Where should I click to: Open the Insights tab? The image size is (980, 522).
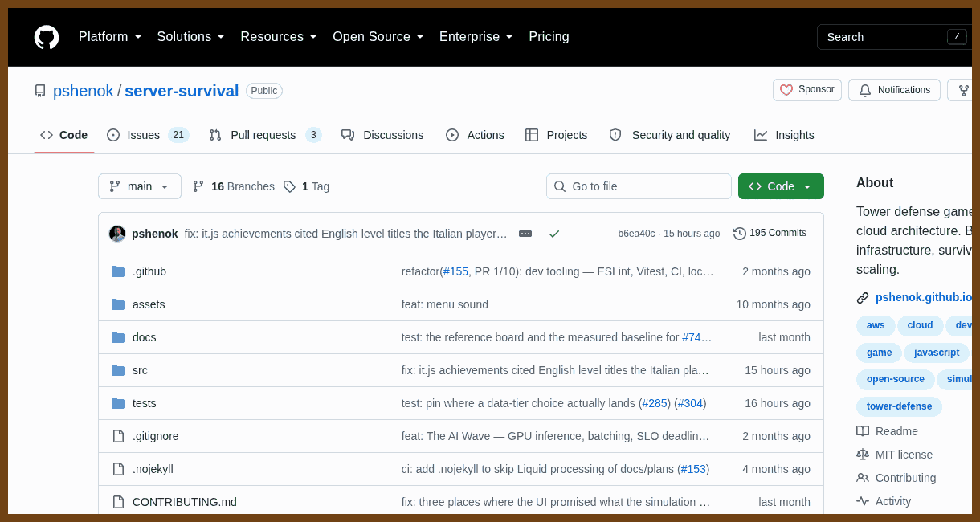(x=784, y=135)
